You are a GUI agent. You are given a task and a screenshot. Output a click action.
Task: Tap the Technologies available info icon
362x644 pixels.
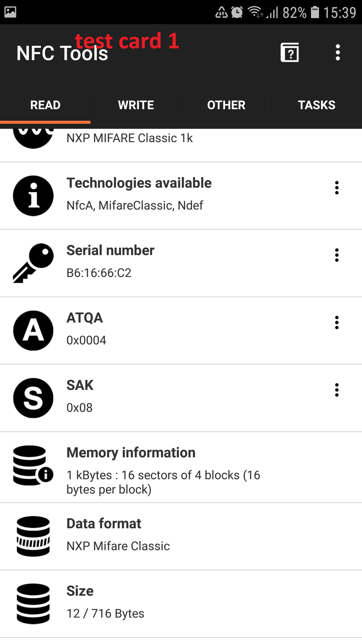pos(33,196)
